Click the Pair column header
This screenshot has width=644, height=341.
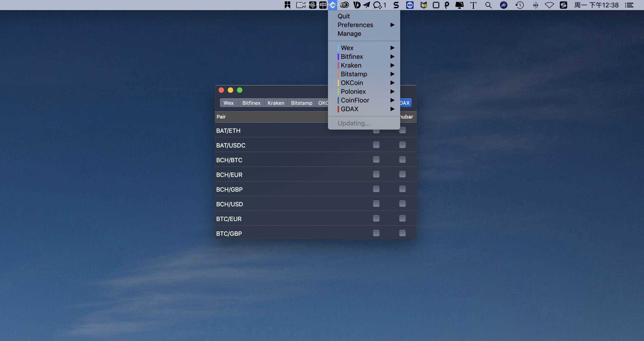[x=221, y=117]
